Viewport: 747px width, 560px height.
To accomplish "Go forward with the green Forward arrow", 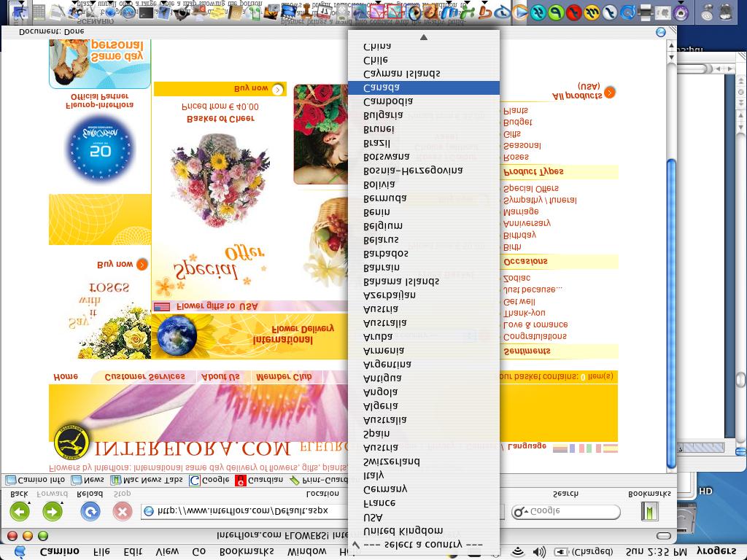I will click(x=53, y=512).
